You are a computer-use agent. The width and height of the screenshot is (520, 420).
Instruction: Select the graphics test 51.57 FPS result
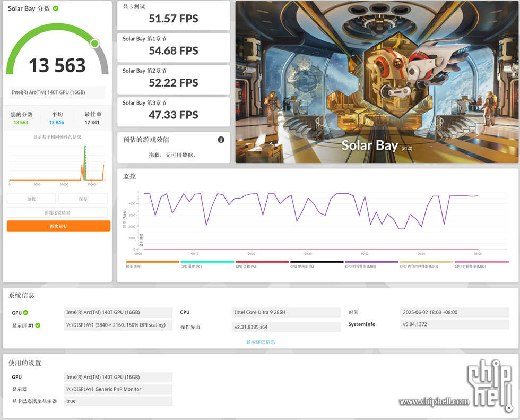(x=174, y=19)
